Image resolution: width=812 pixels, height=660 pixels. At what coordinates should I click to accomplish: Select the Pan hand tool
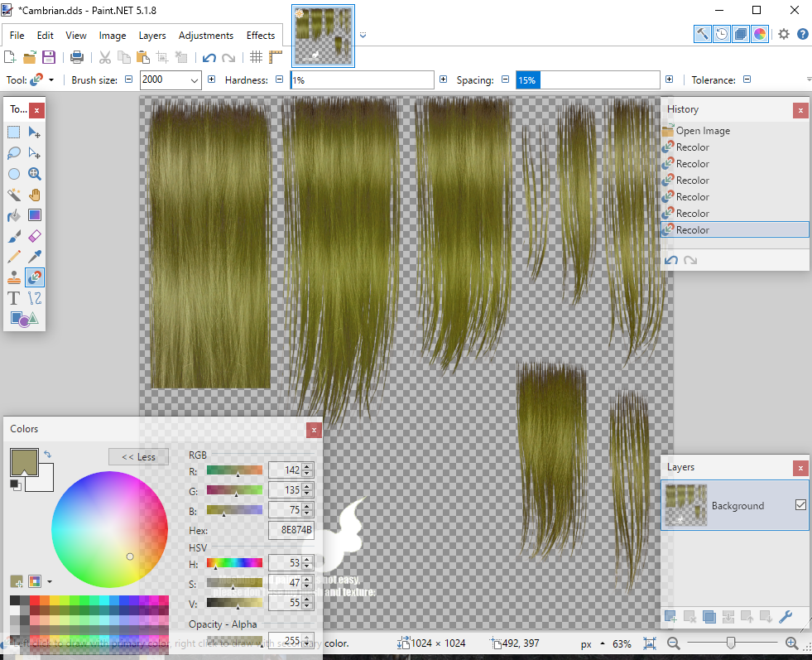35,195
